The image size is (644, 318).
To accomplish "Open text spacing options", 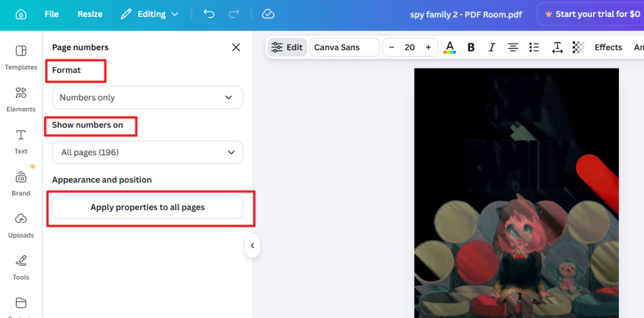I will point(557,48).
